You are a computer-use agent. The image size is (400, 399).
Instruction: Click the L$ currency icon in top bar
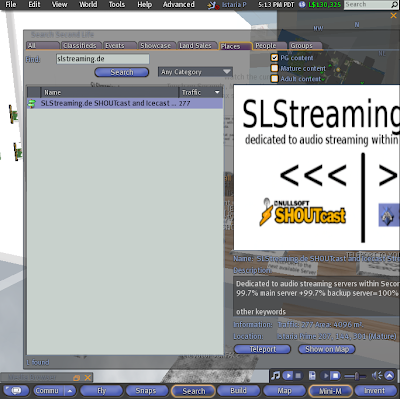coord(302,5)
